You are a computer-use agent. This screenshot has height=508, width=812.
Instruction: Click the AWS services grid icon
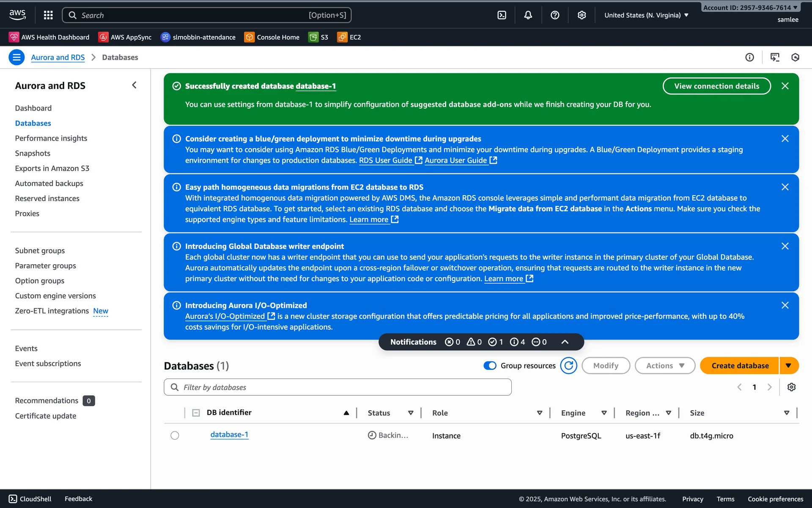coord(48,15)
